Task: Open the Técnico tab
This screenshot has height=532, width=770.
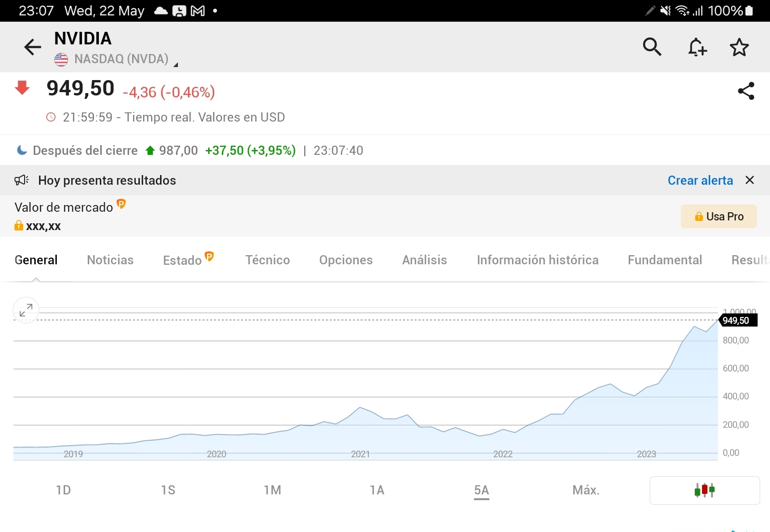Action: click(268, 260)
